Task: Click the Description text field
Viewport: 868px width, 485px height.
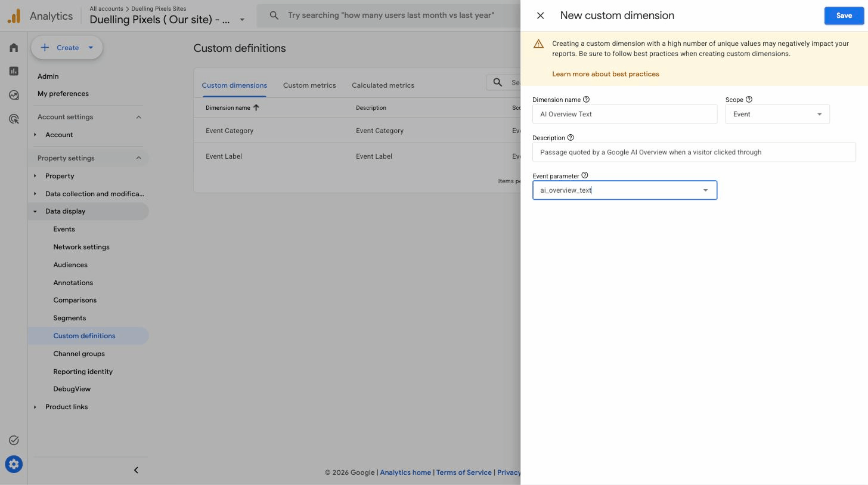Action: pos(694,152)
